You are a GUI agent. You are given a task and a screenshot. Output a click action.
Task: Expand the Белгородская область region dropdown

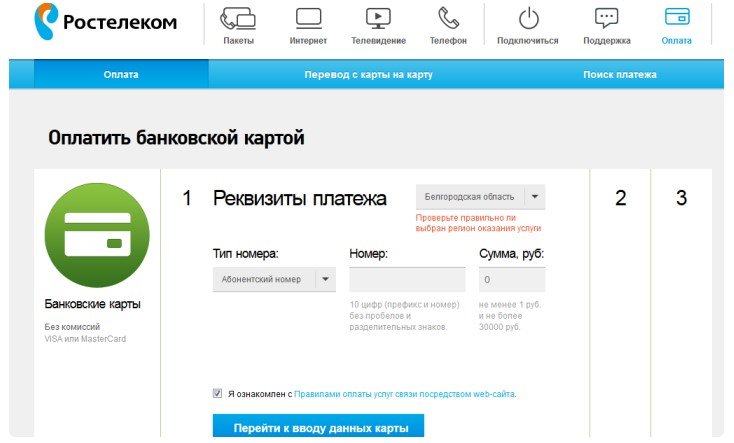(x=470, y=197)
